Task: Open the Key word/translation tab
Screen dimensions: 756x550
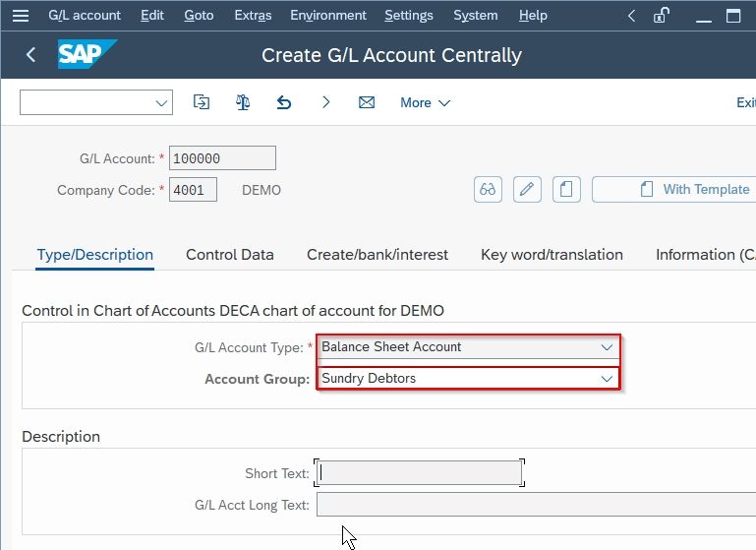Action: tap(552, 254)
